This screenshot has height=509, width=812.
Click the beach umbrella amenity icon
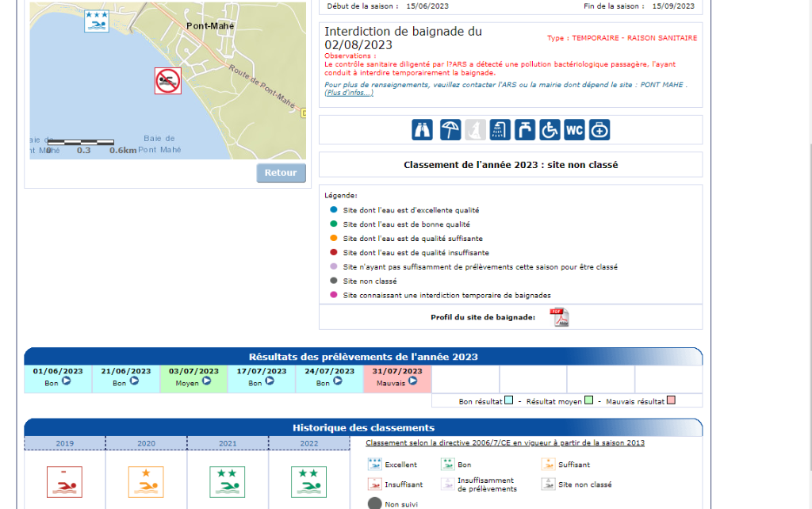(x=450, y=130)
